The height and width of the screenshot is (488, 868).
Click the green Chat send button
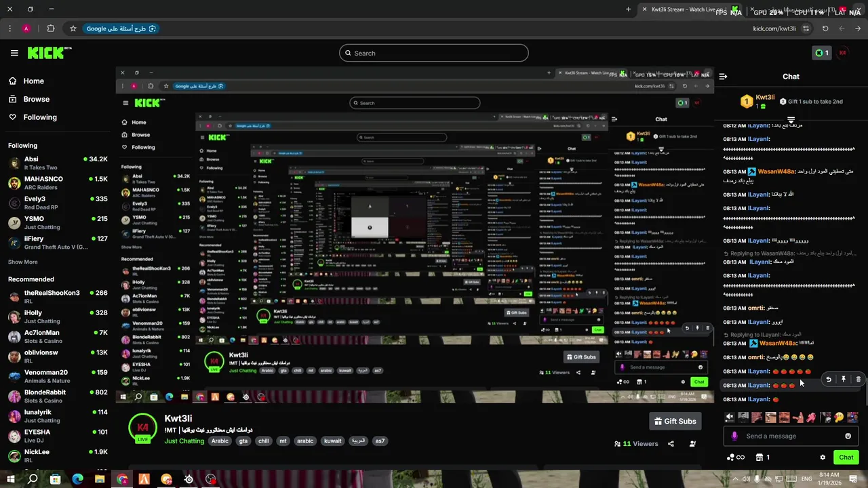846,457
